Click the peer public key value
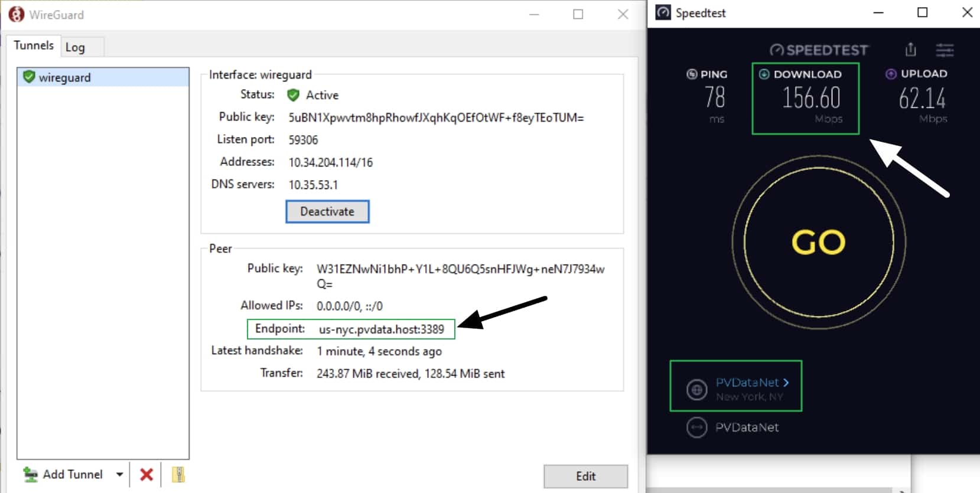980x493 pixels. point(460,276)
